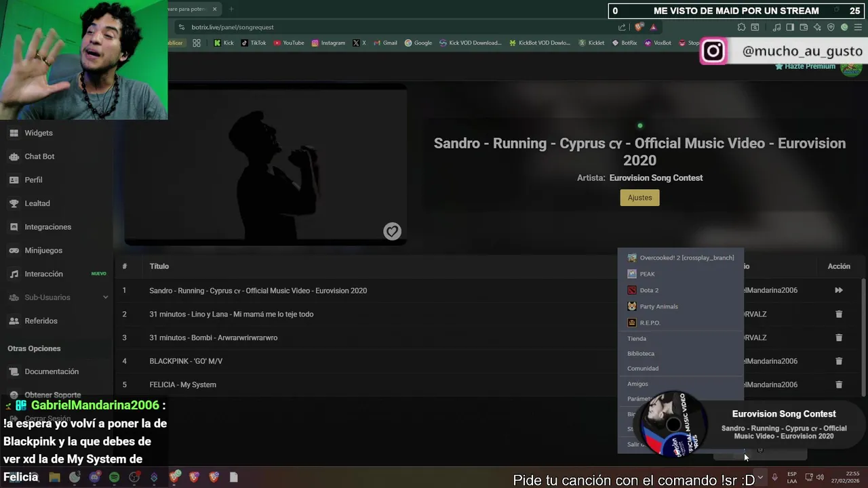Open Brave Shields lion icon
Image resolution: width=868 pixels, height=488 pixels.
coord(639,27)
